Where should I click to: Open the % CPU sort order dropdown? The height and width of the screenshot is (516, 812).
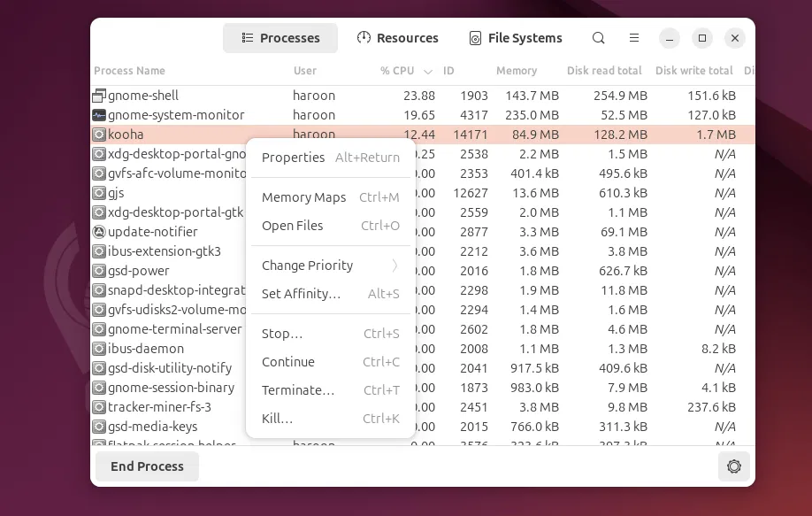(428, 71)
